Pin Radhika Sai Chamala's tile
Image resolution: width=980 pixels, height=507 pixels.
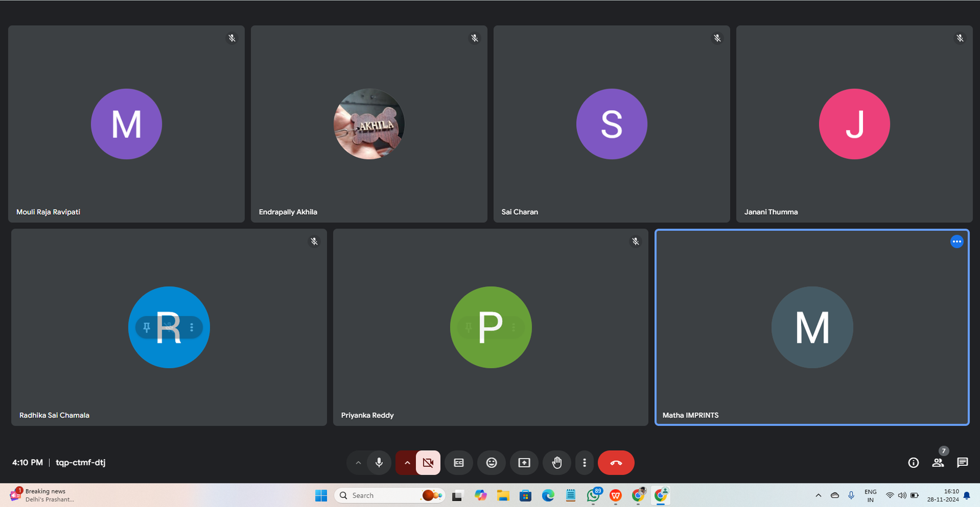click(147, 328)
